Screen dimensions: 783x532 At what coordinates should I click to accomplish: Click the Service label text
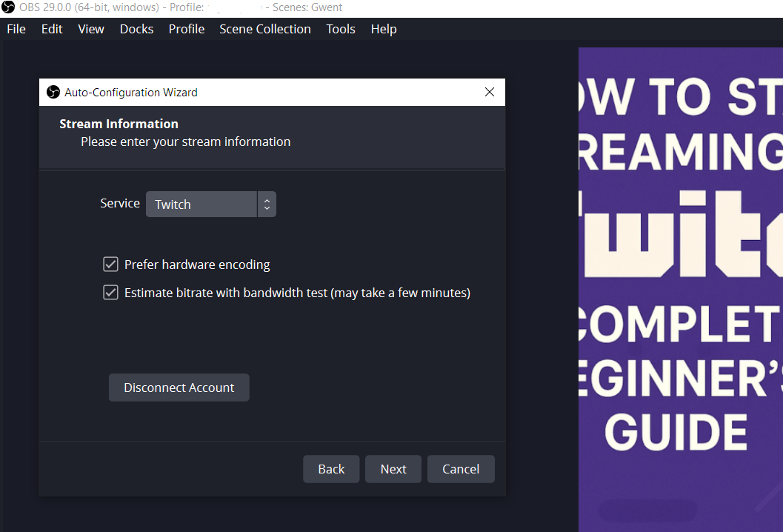(120, 203)
